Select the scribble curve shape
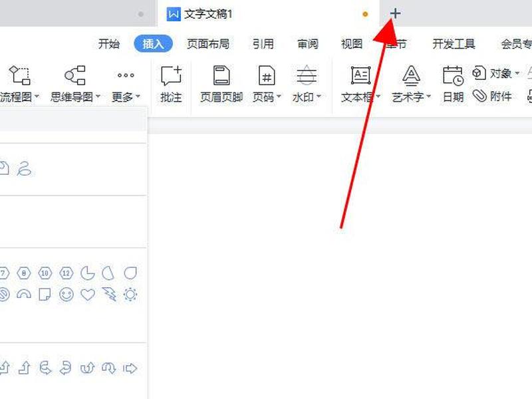The height and width of the screenshot is (399, 532). click(x=24, y=169)
